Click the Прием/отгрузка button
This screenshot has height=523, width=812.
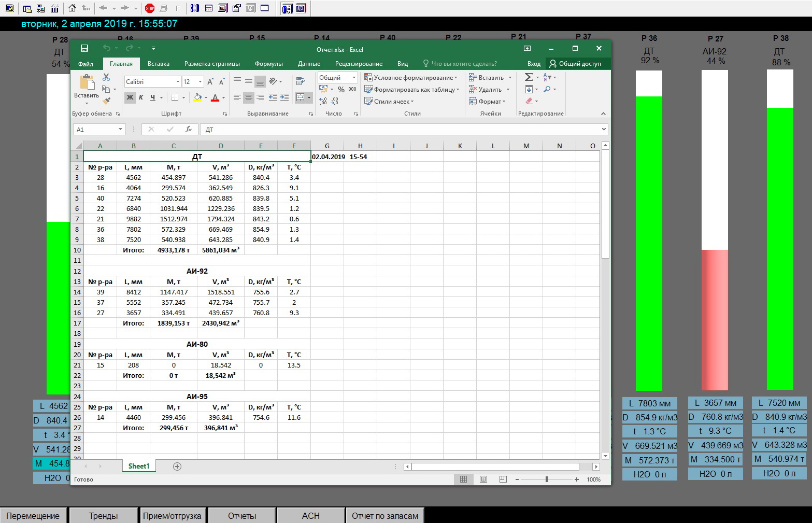(172, 516)
